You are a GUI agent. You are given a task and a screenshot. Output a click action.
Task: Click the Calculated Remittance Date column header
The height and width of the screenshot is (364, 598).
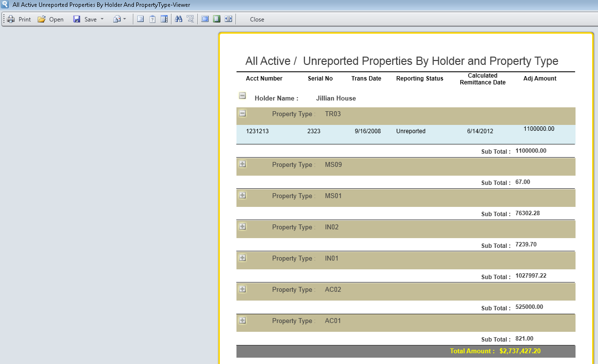[483, 79]
